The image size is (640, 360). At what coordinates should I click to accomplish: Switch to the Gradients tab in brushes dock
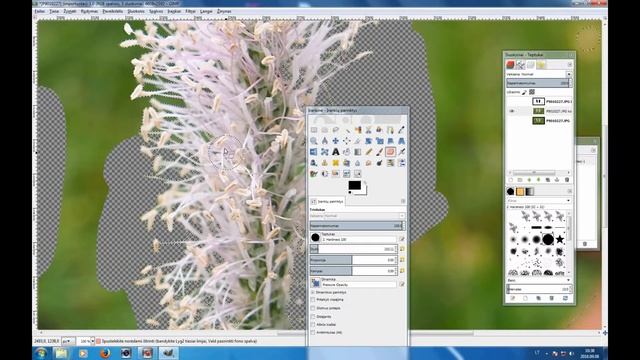point(529,191)
